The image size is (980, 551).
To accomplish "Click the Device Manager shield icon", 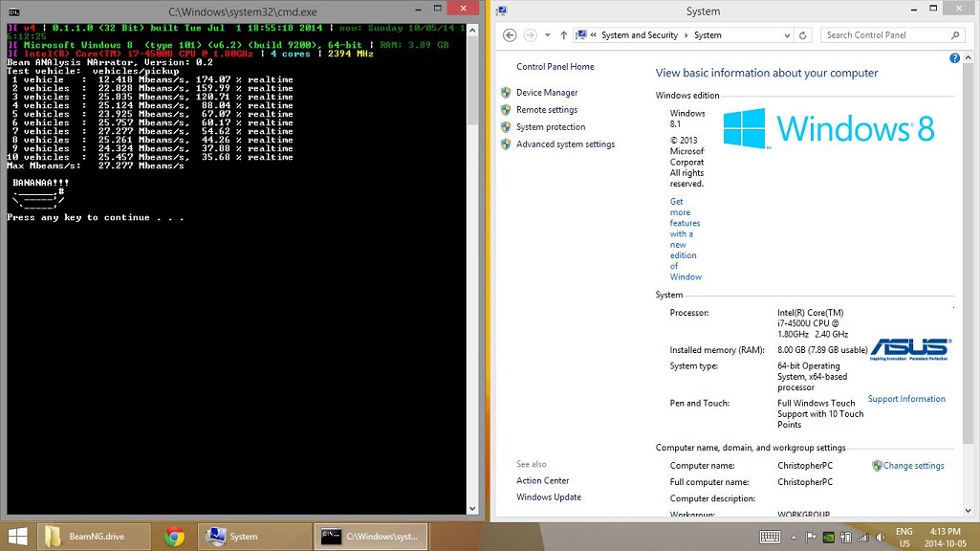I will 506,93.
